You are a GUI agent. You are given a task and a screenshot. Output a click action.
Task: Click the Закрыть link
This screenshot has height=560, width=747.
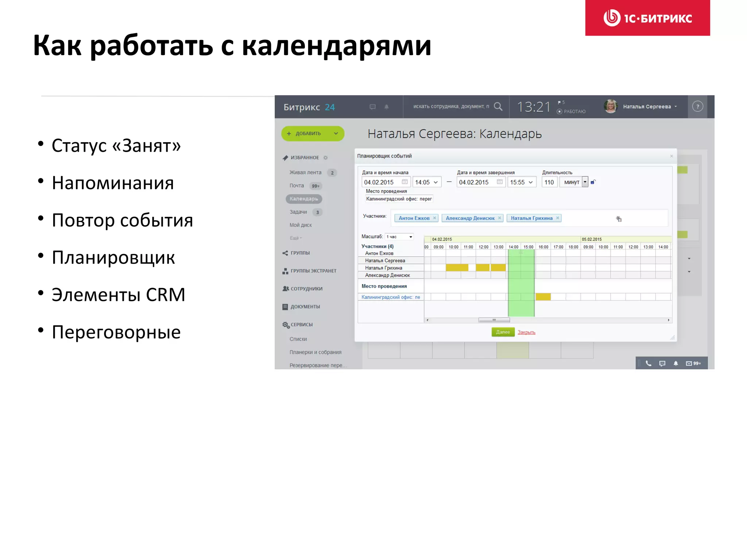coord(526,332)
